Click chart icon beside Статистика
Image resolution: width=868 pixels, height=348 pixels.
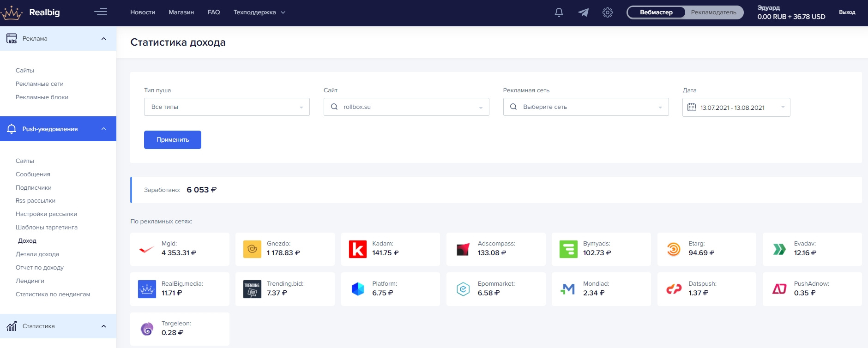pyautogui.click(x=12, y=326)
